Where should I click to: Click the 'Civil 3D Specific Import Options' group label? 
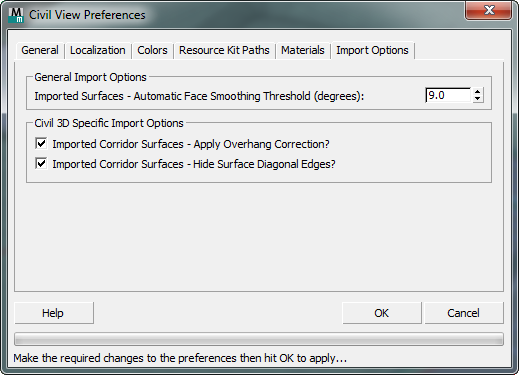coord(109,123)
